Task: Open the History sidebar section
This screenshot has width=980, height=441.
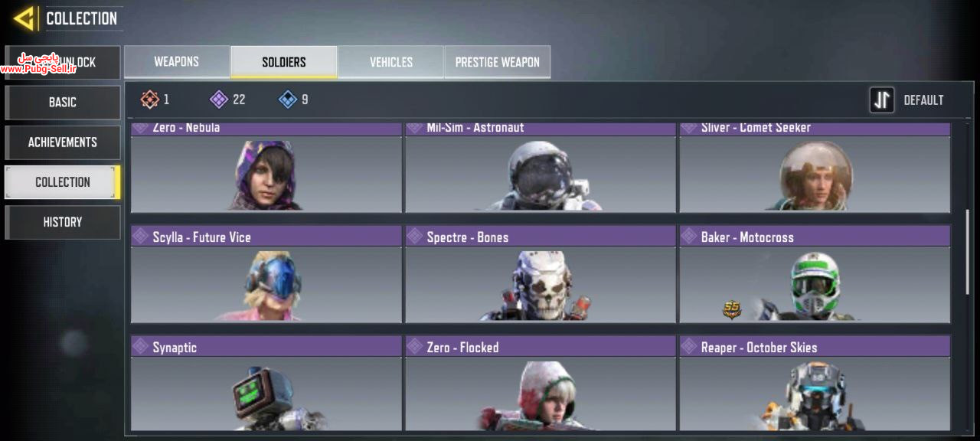Action: (x=63, y=222)
